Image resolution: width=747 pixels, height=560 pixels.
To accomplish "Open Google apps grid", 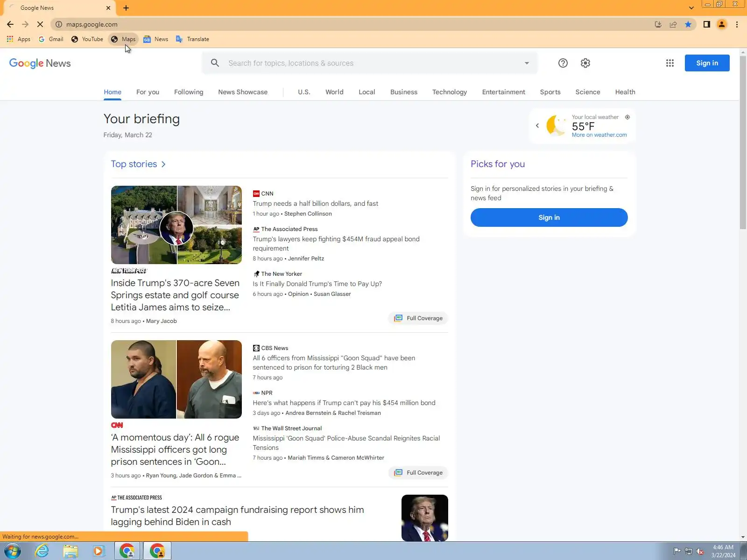I will point(670,63).
